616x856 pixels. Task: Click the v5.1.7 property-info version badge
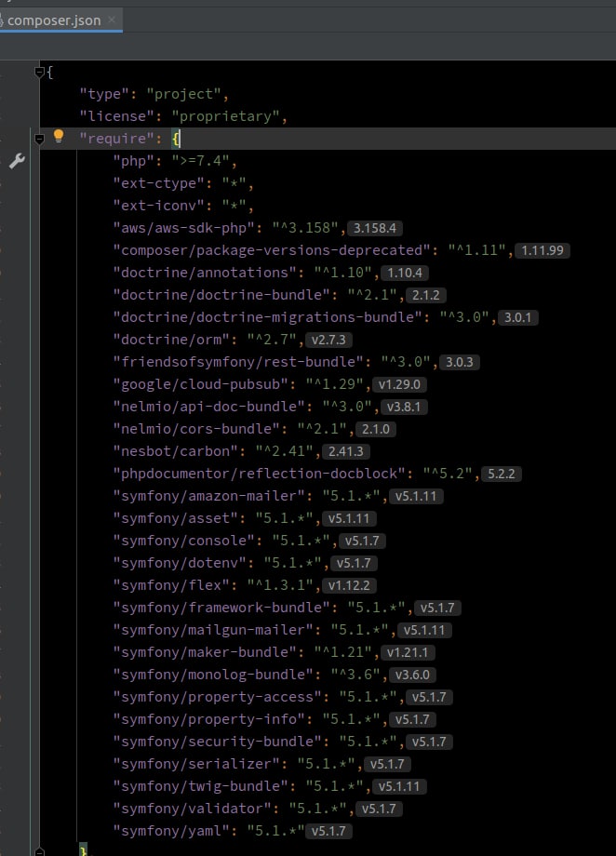tap(412, 720)
